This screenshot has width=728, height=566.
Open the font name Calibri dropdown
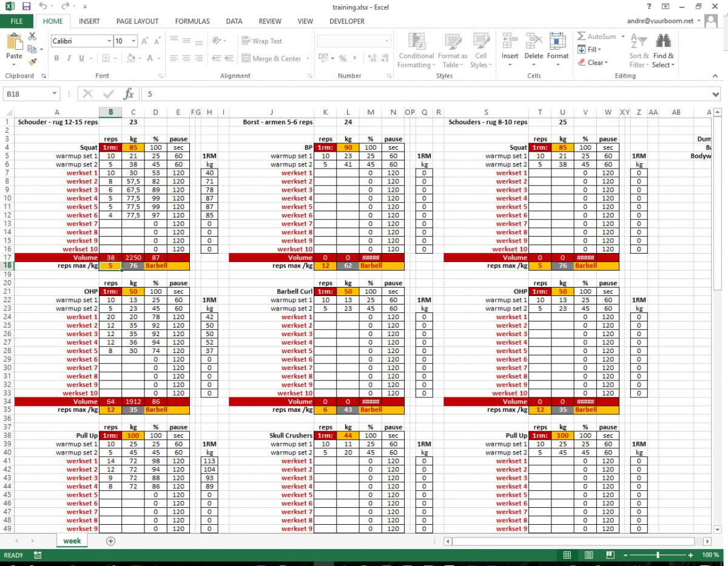click(x=109, y=41)
